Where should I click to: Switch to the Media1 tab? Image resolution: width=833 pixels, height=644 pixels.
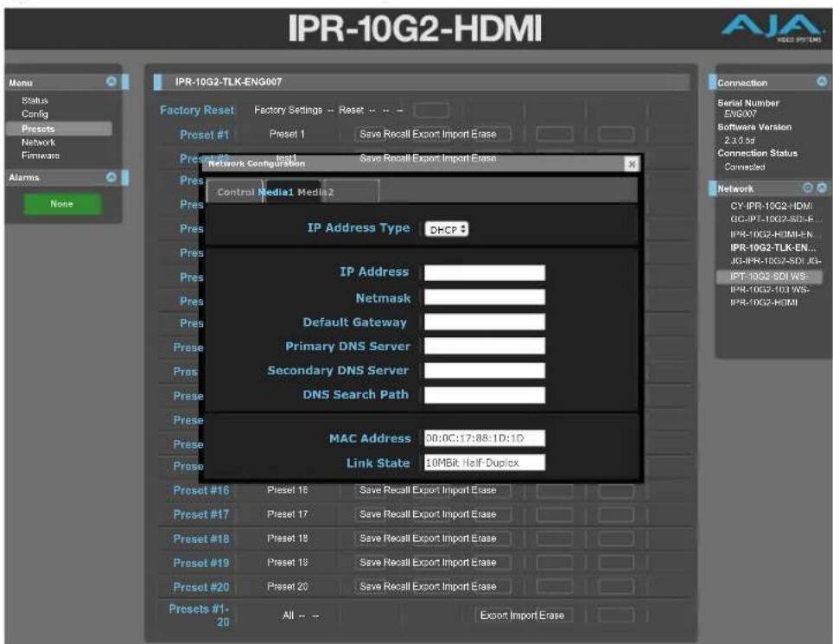click(x=276, y=192)
